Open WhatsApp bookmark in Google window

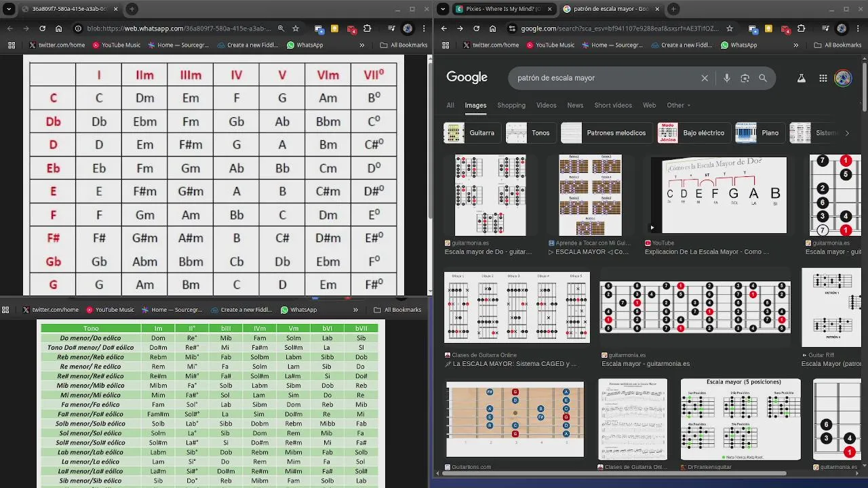coord(738,45)
